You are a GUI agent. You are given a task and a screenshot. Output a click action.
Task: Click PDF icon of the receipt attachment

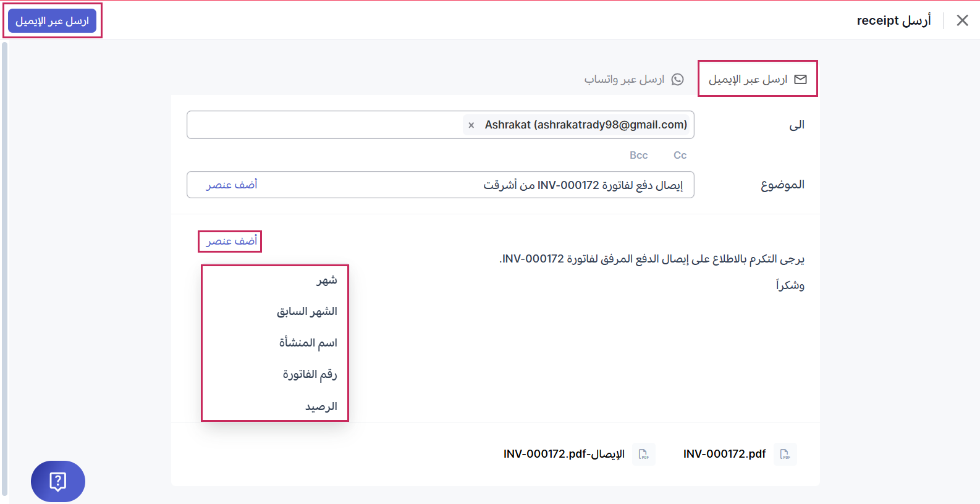[x=644, y=454]
